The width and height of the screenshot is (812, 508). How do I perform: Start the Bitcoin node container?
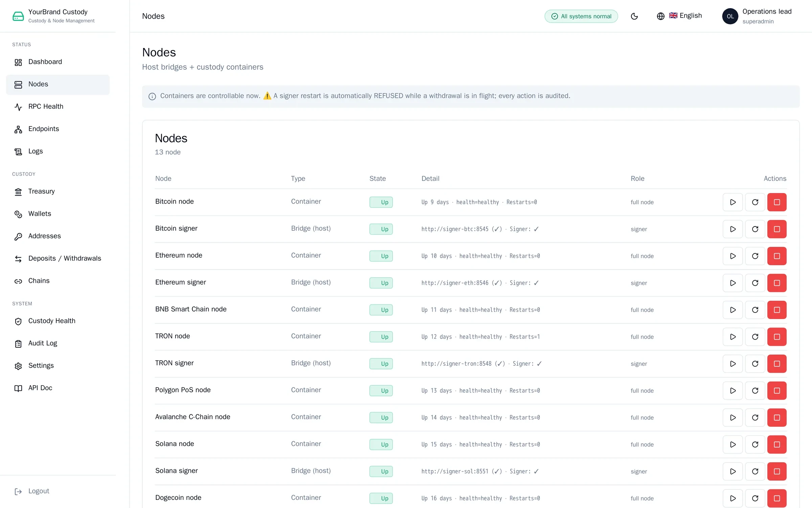tap(732, 202)
